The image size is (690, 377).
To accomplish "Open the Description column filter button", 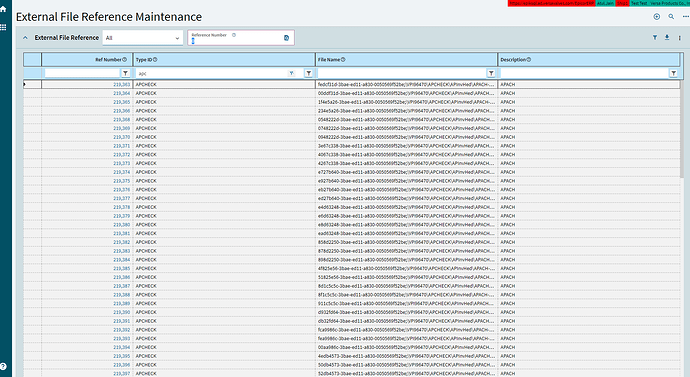I will point(673,73).
